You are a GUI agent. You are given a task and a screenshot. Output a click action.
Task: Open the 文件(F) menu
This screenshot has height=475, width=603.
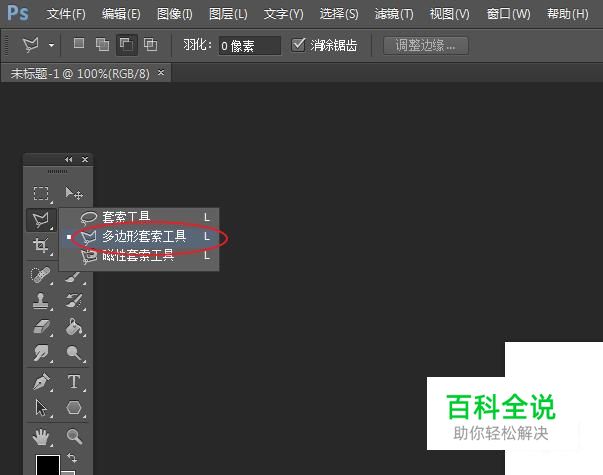pos(66,14)
